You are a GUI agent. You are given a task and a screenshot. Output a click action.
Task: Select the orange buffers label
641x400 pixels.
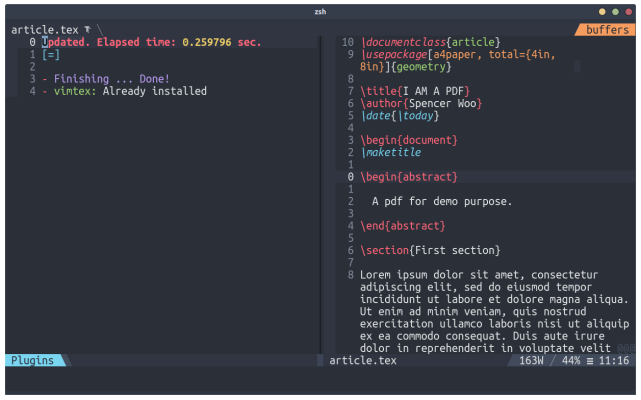pyautogui.click(x=607, y=30)
